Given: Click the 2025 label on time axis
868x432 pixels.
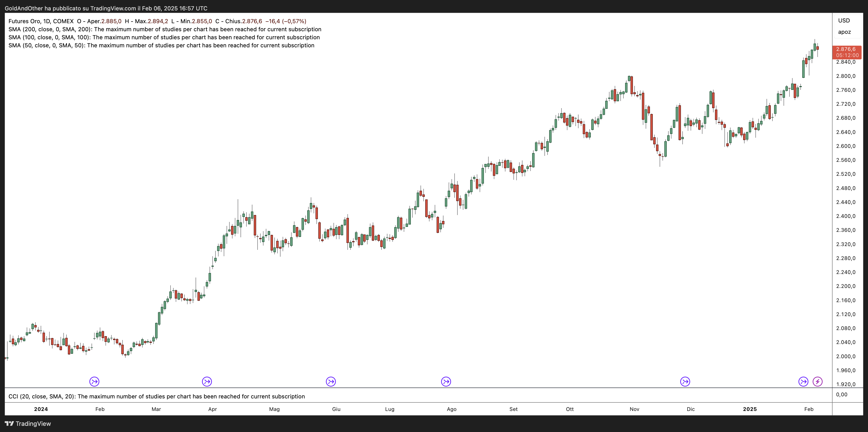Looking at the screenshot, I should (x=750, y=409).
